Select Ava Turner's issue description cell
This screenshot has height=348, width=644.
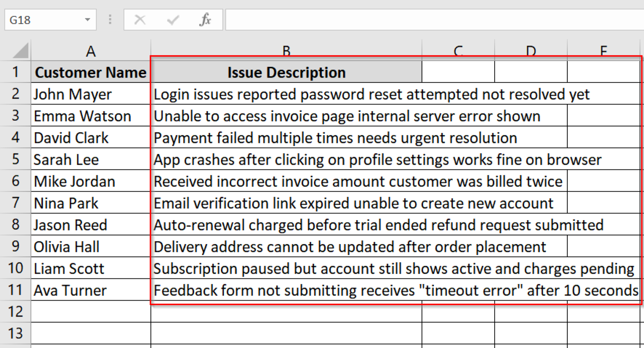tap(286, 290)
